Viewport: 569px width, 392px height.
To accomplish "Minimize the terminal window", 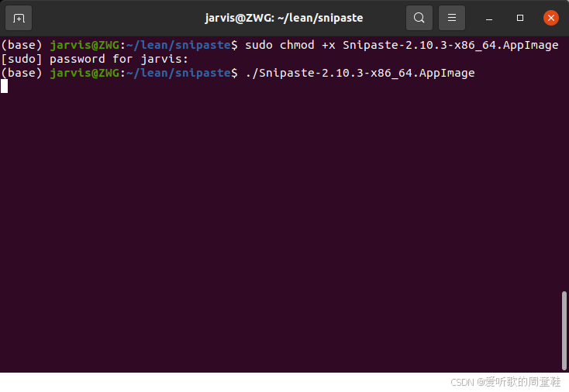I will [x=489, y=18].
